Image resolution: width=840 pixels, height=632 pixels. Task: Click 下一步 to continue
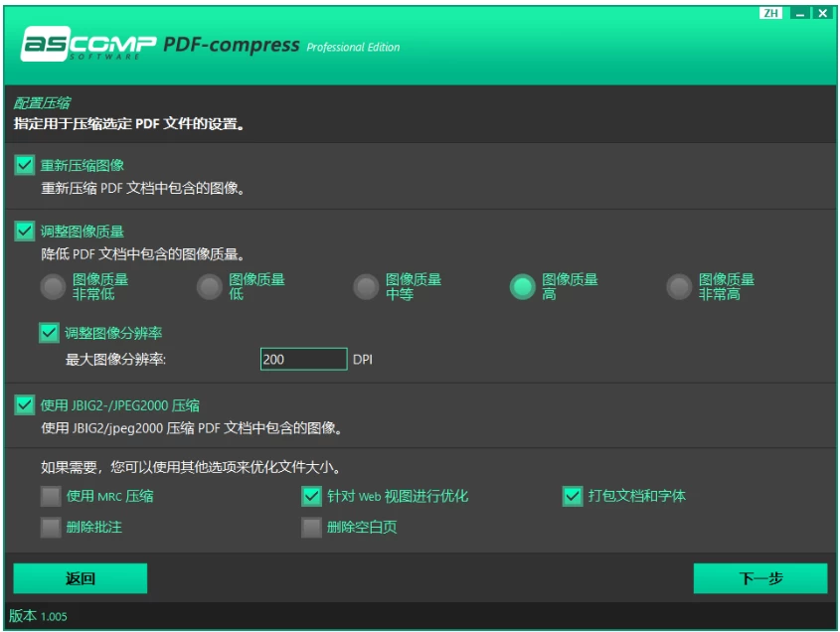759,578
